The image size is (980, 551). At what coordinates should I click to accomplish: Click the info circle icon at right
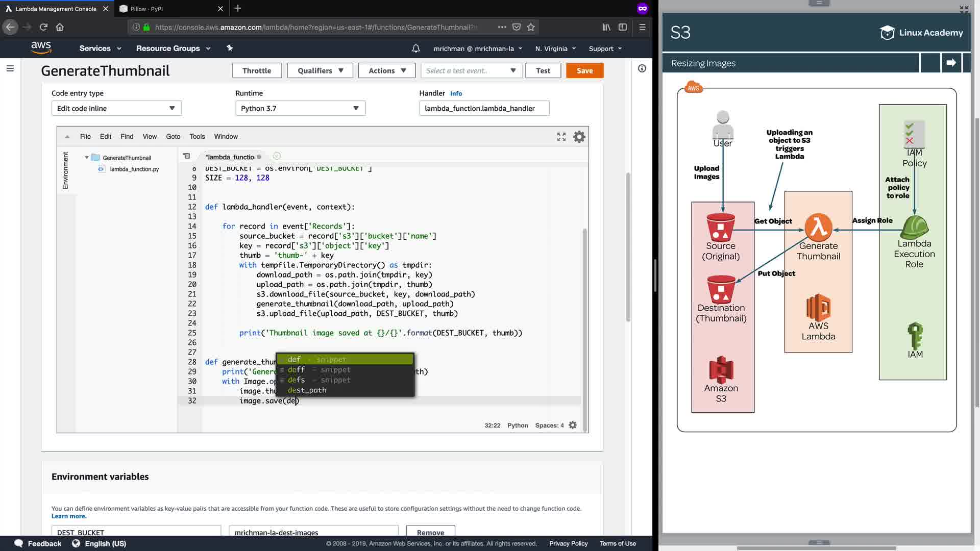tap(642, 68)
